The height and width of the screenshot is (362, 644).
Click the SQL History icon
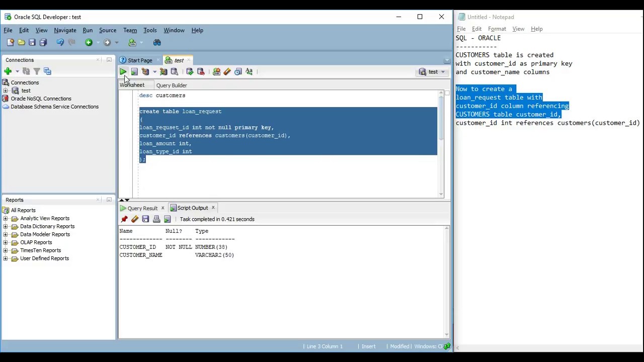[238, 72]
